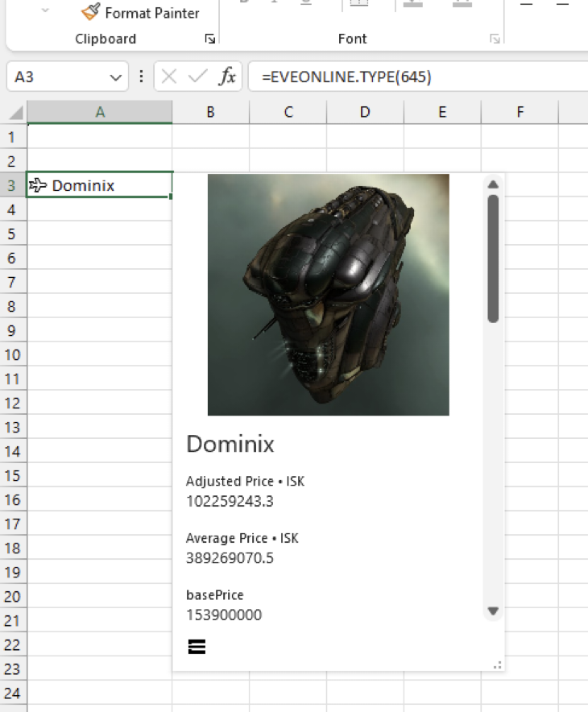Select column F header
Image resolution: width=588 pixels, height=712 pixels.
[x=520, y=112]
